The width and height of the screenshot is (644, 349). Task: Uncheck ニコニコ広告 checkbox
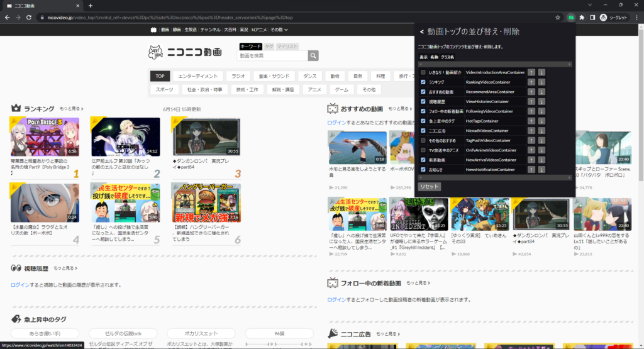[423, 131]
